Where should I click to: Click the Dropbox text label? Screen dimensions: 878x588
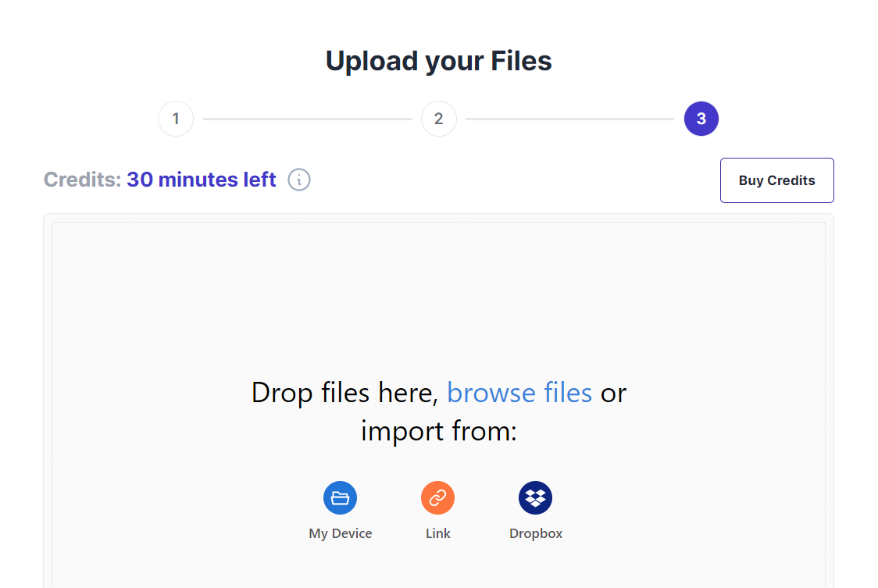click(536, 533)
